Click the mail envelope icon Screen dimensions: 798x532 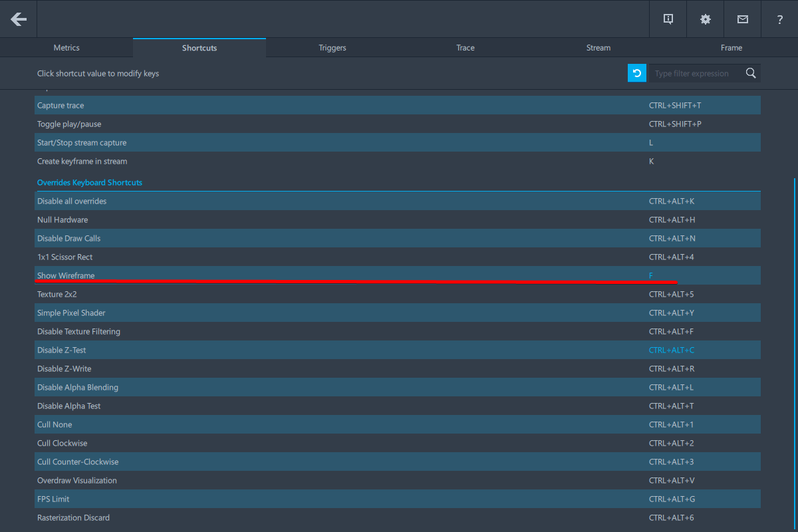(743, 19)
